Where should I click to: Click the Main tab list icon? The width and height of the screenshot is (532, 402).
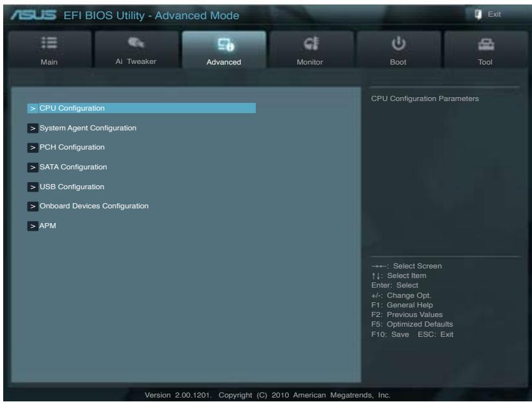point(49,43)
